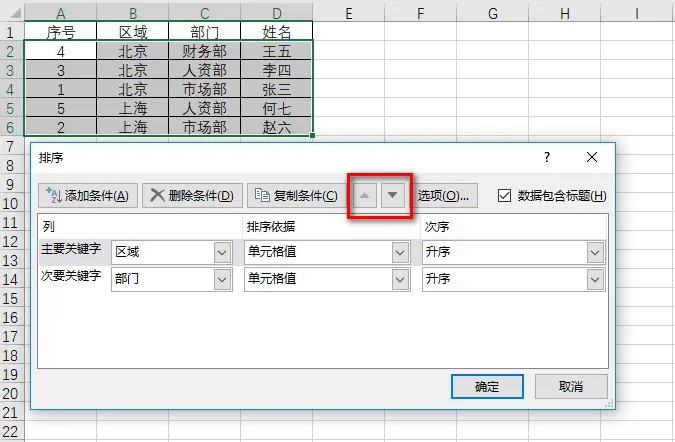Close the 排序 dialog
The height and width of the screenshot is (442, 675).
point(592,157)
